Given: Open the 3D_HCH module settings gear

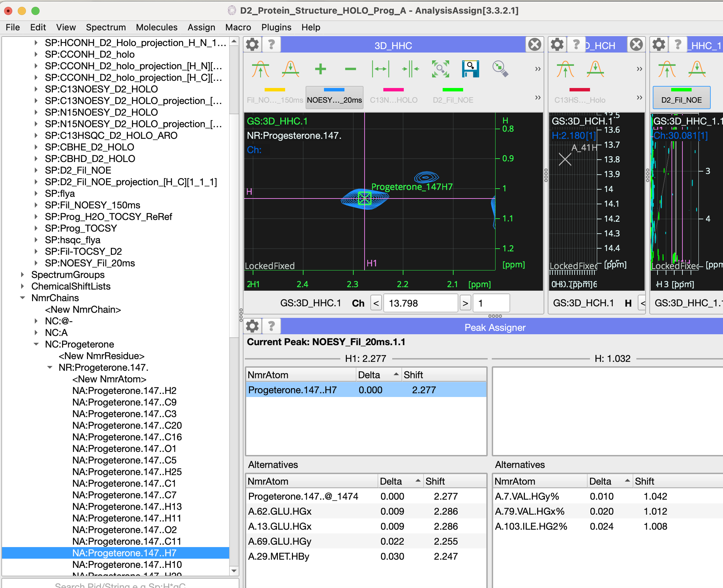Looking at the screenshot, I should tap(557, 45).
